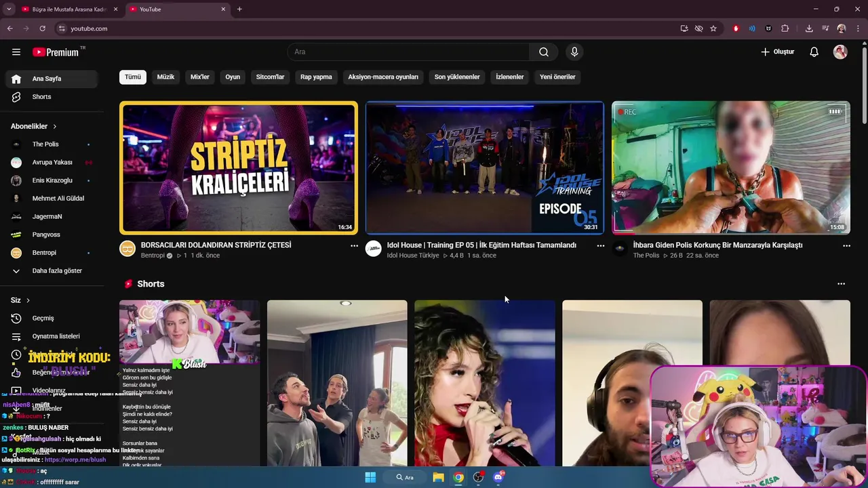Open Chrome three-dot menu

coord(857,28)
